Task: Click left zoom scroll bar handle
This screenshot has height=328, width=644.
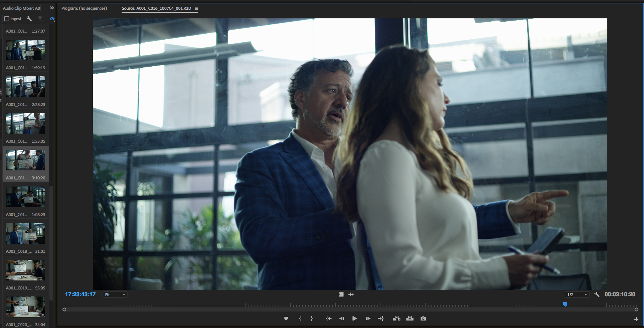Action: (64, 310)
